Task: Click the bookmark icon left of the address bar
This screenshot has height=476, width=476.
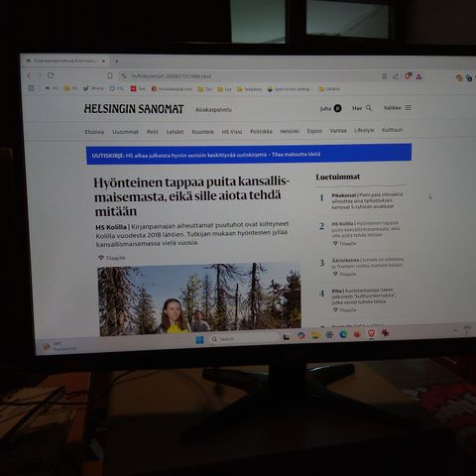Action: tap(110, 75)
